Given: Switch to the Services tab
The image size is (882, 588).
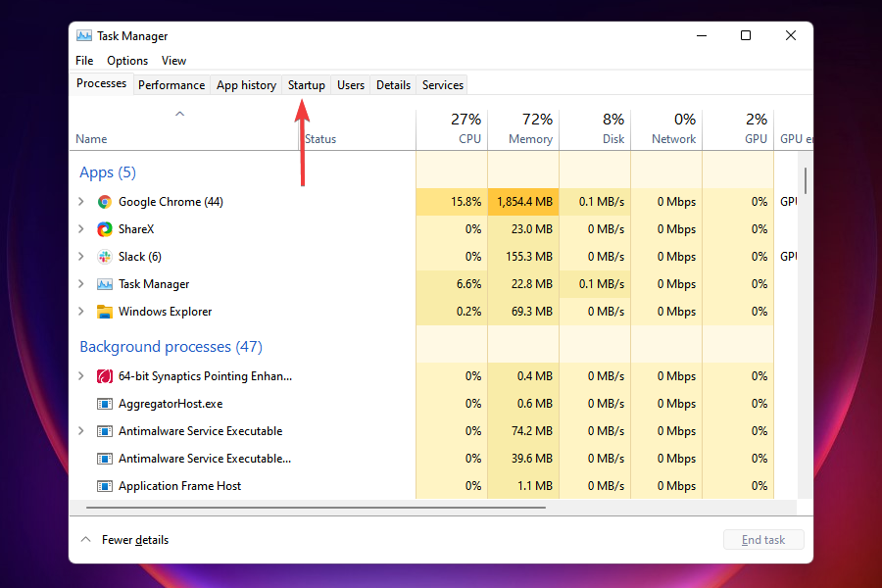Looking at the screenshot, I should tap(443, 85).
